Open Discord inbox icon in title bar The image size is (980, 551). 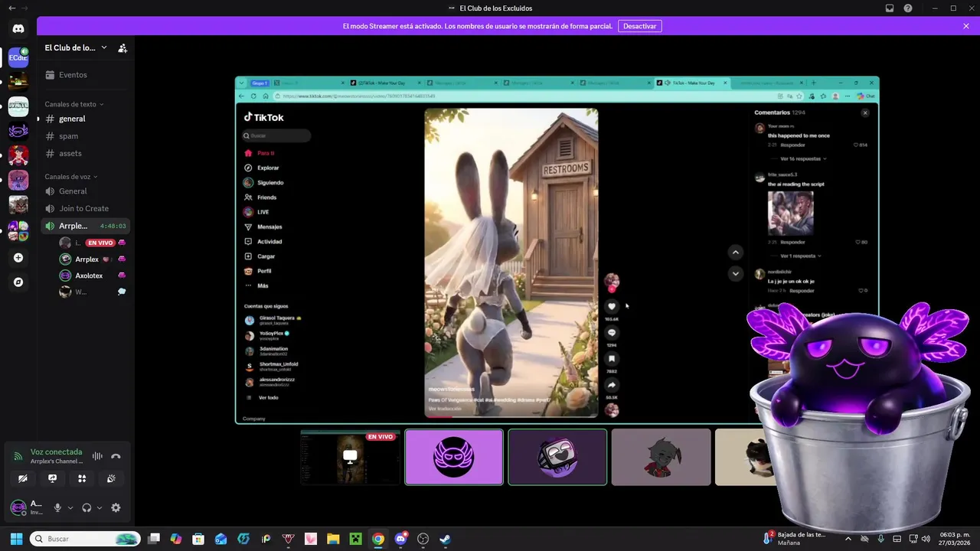(890, 8)
